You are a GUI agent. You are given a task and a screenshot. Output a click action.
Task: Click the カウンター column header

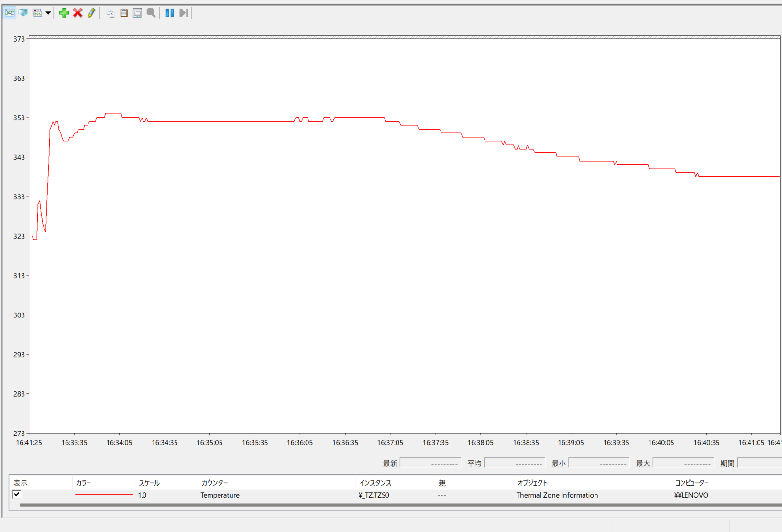[x=277, y=483]
